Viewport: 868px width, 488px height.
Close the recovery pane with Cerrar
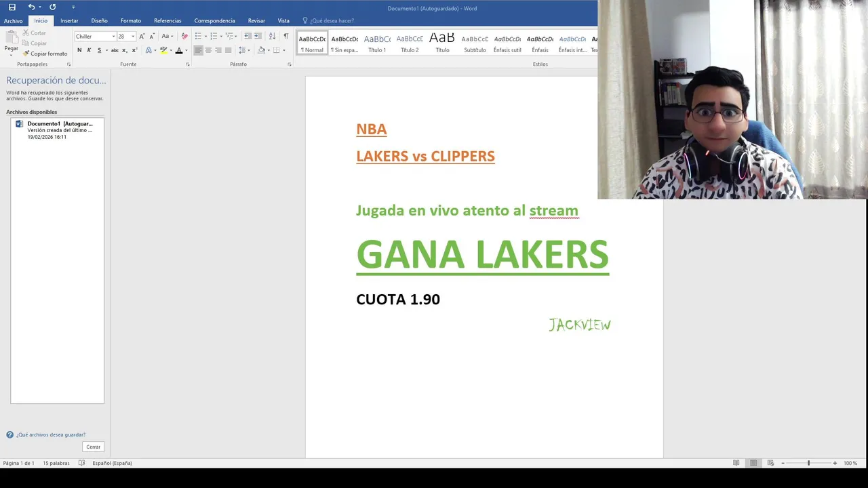[x=94, y=447]
